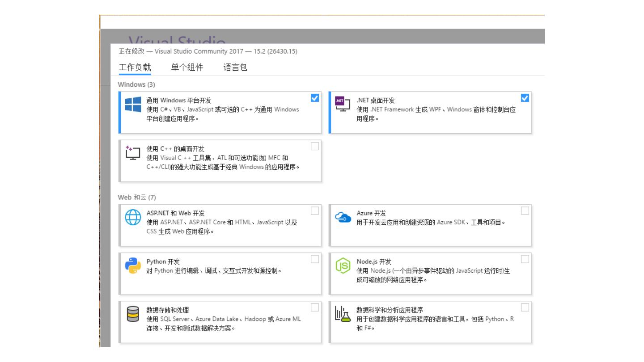Uncheck the .NET 桌面开发 checkbox
This screenshot has height=362, width=644.
(525, 98)
